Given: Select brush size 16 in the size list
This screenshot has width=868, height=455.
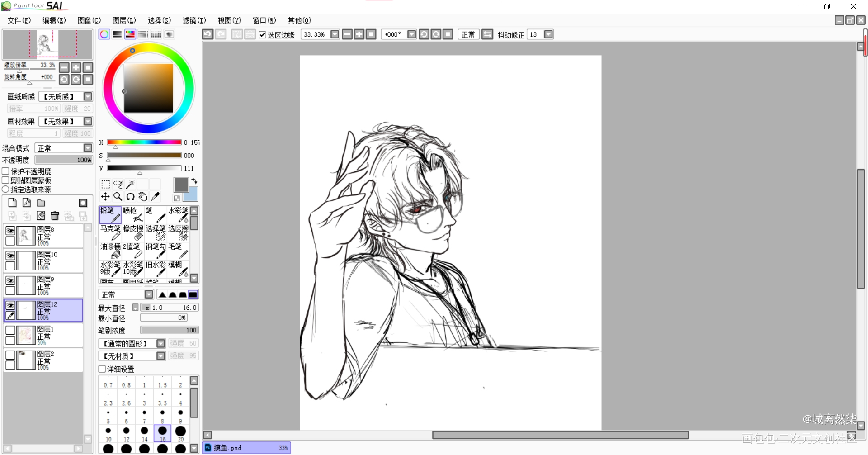Looking at the screenshot, I should coord(162,433).
